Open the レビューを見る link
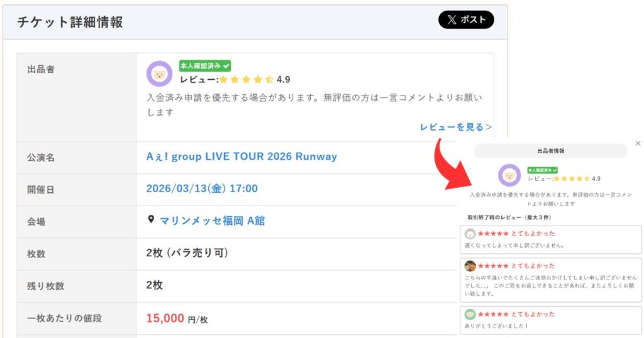Image resolution: width=644 pixels, height=338 pixels. click(455, 127)
